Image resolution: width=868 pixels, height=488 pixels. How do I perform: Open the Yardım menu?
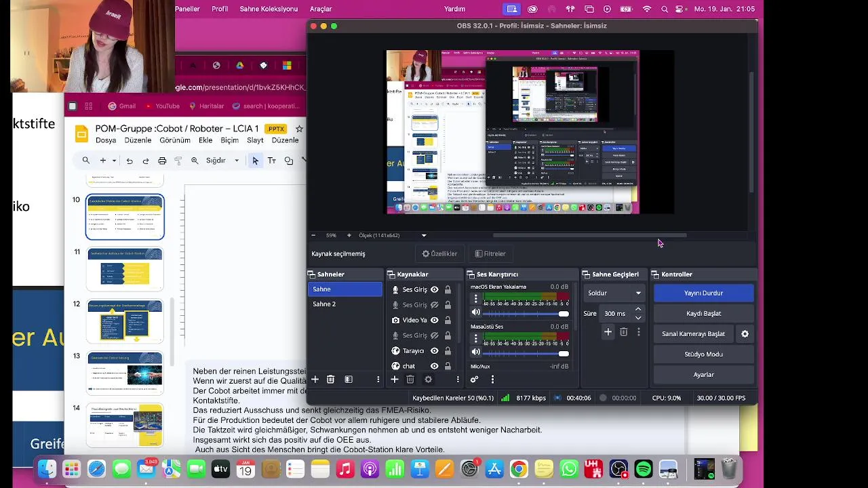[x=454, y=9]
